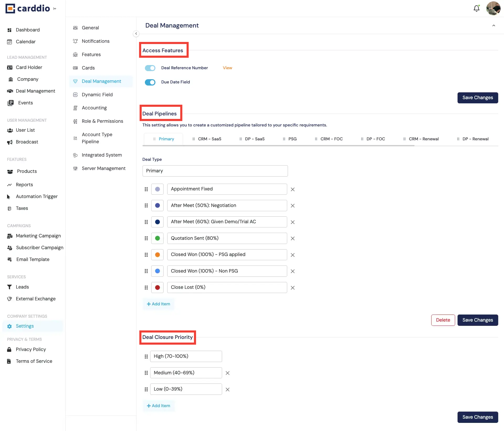Screen dimensions: 504x431
Task: Open the Notifications settings section
Action: [95, 41]
